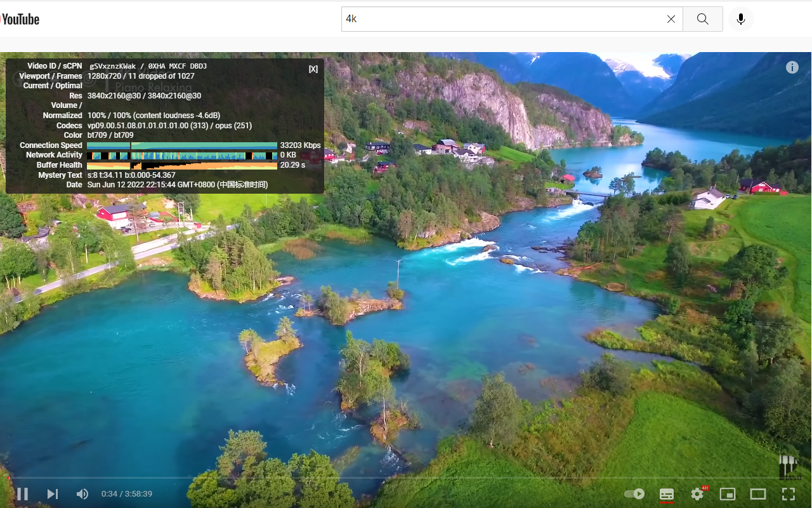Toggle subtitles/closed captions
812x508 pixels.
pos(666,493)
